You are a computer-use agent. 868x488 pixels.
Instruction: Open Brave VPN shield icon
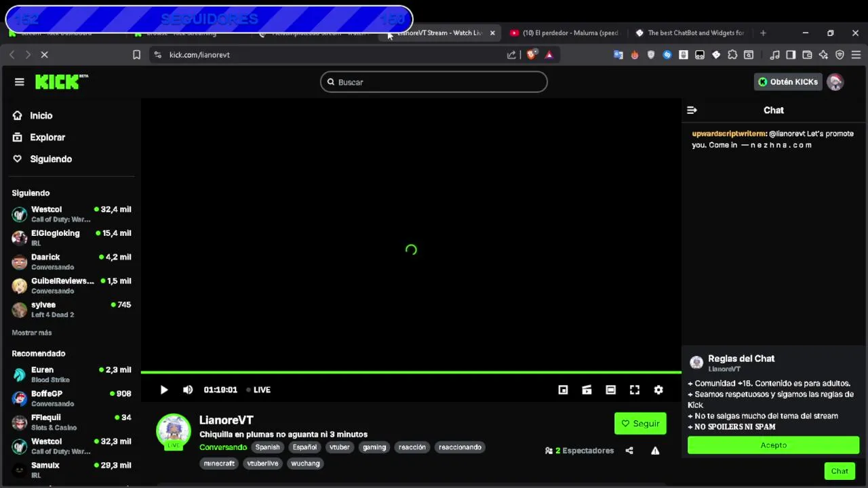pyautogui.click(x=840, y=55)
